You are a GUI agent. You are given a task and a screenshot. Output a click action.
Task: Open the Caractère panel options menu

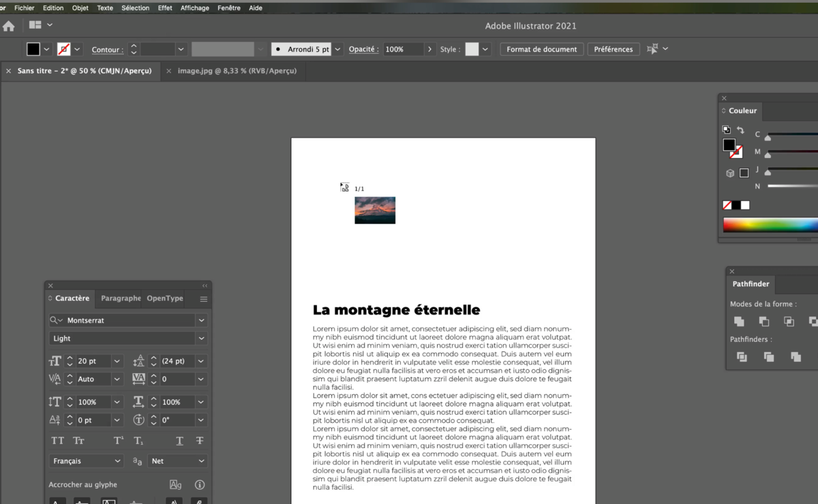pos(204,299)
